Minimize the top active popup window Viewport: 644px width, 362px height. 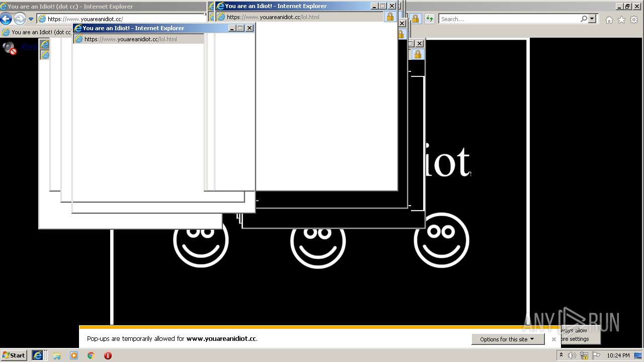pos(374,6)
